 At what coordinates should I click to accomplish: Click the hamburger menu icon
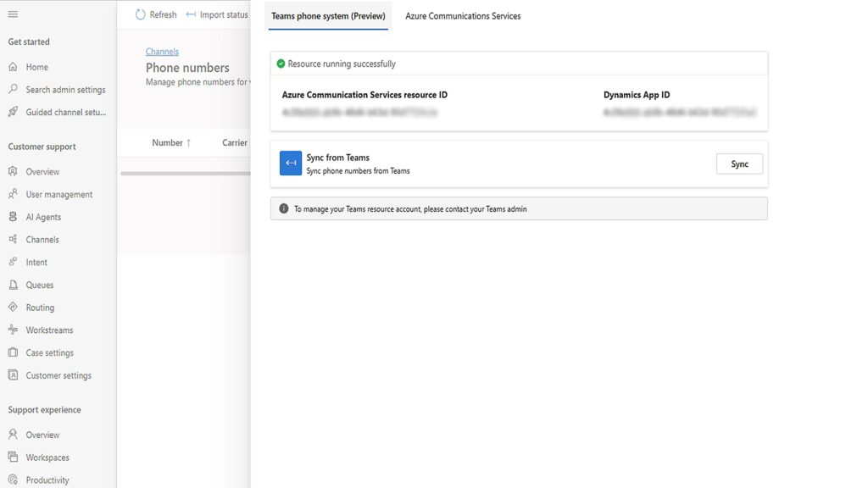(x=13, y=14)
